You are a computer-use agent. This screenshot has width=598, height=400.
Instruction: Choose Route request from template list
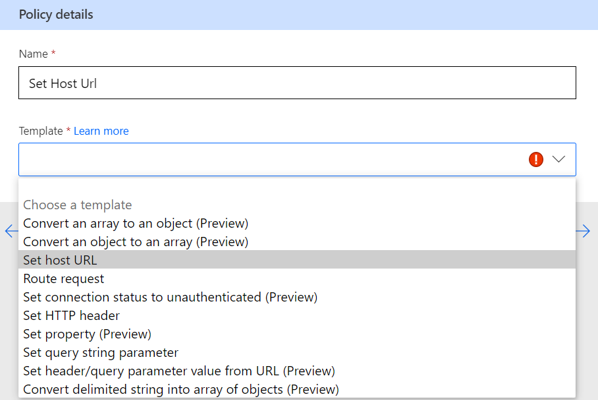(x=297, y=279)
